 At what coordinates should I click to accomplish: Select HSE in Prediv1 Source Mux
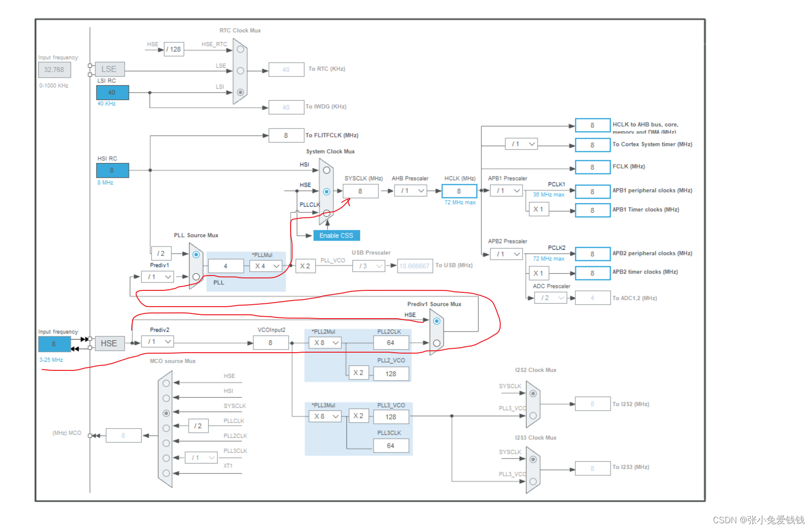(437, 321)
